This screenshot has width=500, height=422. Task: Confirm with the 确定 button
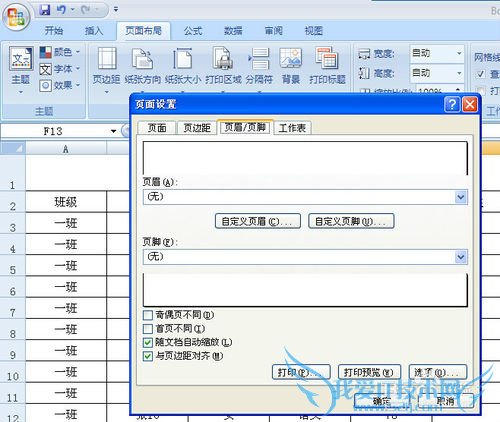tap(382, 401)
